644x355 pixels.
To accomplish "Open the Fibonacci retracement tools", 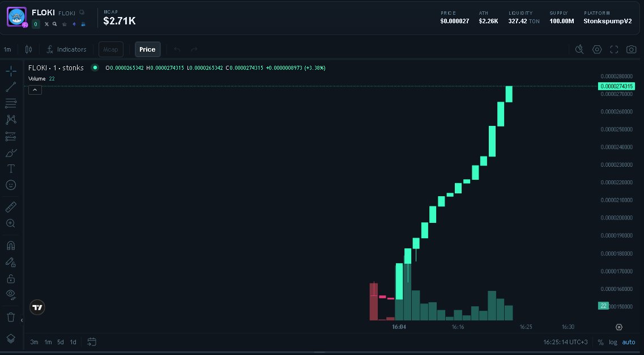I will pyautogui.click(x=11, y=103).
